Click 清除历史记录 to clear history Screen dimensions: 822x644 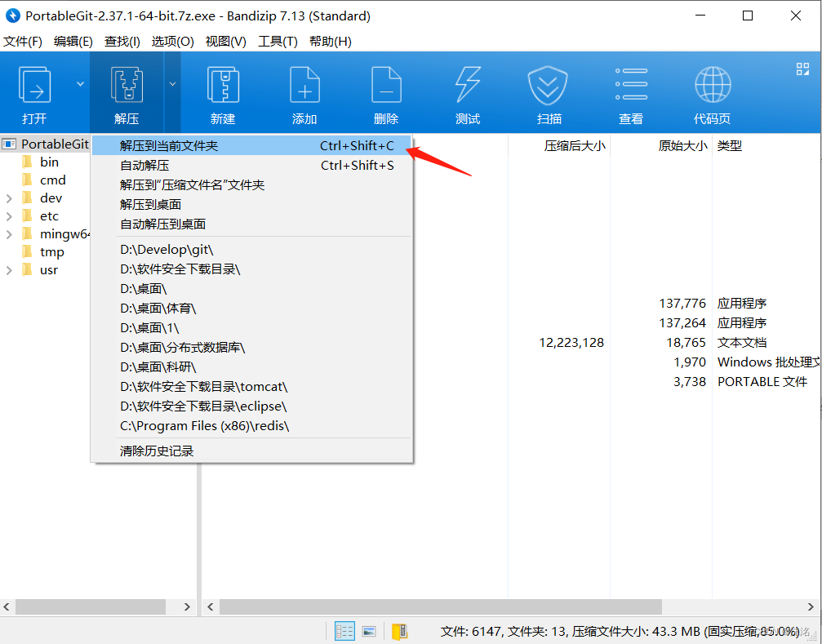pyautogui.click(x=251, y=451)
